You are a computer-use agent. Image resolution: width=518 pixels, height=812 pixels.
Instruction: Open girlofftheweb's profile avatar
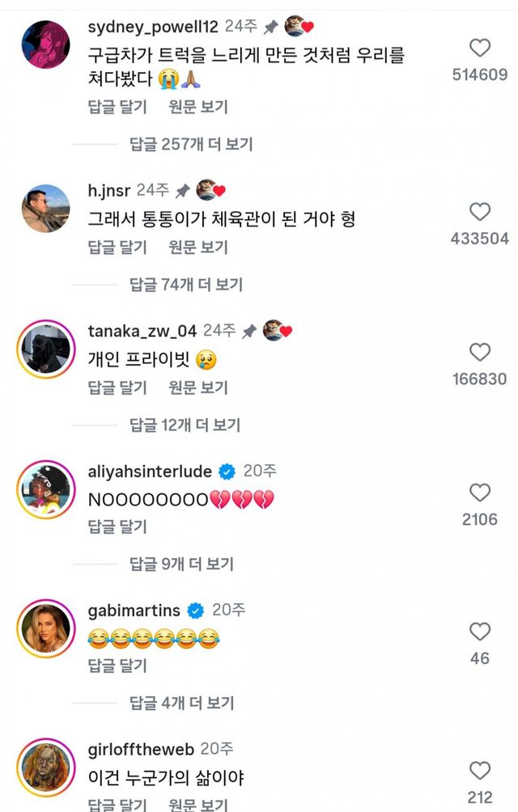point(45,768)
